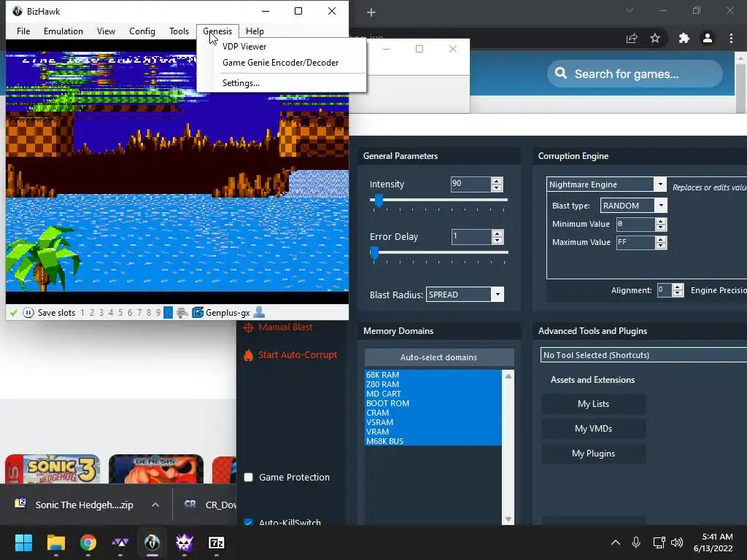
Task: Click the Genplus-gx core icon
Action: tap(197, 312)
